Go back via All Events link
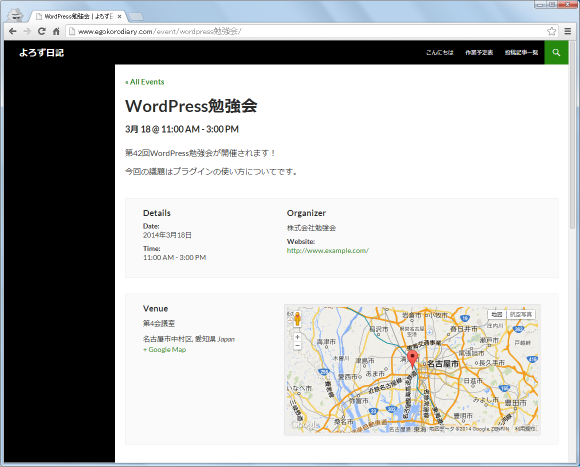Screen dimensions: 580x467 [145, 82]
